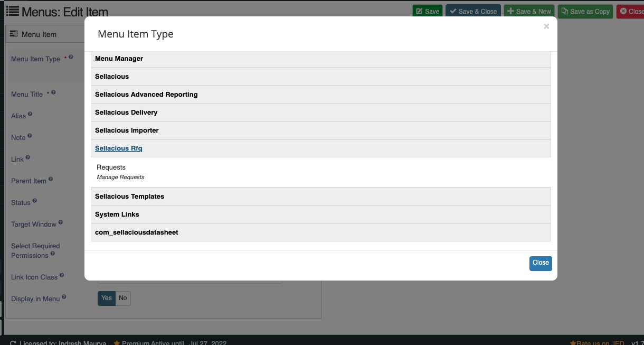The image size is (644, 345).
Task: Open help tooltip icon beside Alias
Action: coord(30,114)
